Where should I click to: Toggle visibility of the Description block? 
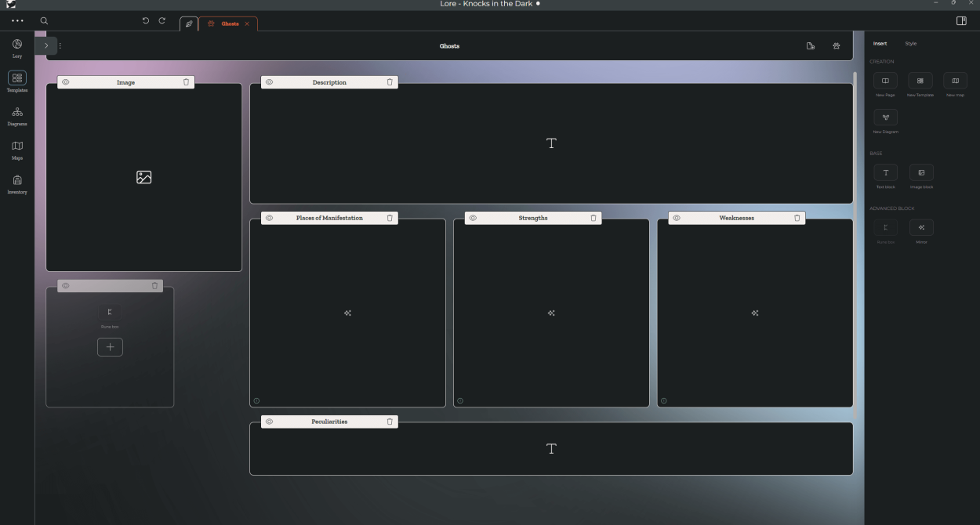(269, 82)
